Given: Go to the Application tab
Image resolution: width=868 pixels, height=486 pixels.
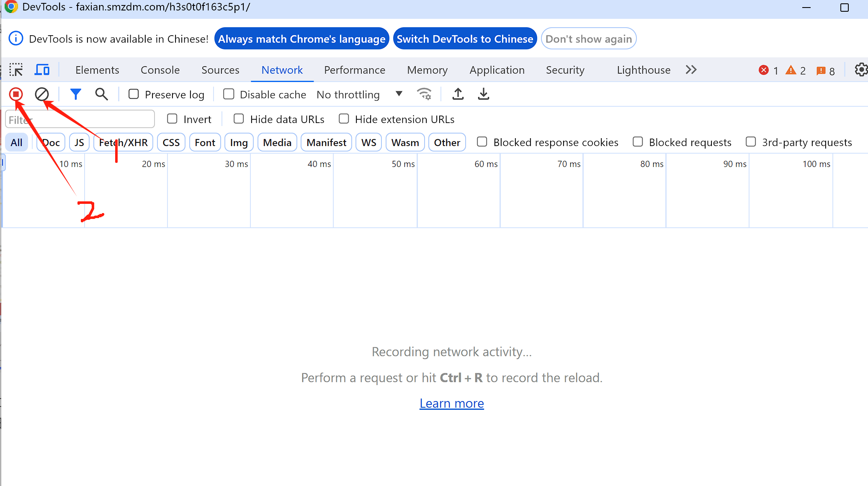Looking at the screenshot, I should click(497, 70).
